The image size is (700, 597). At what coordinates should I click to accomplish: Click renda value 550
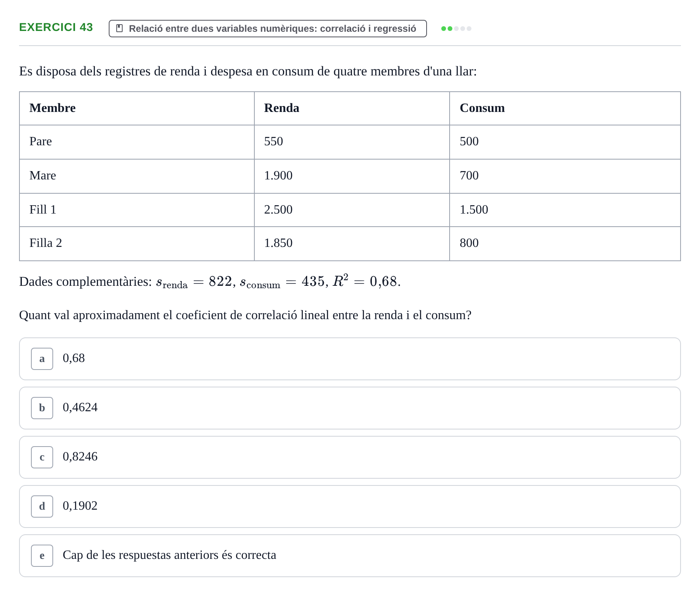click(273, 141)
